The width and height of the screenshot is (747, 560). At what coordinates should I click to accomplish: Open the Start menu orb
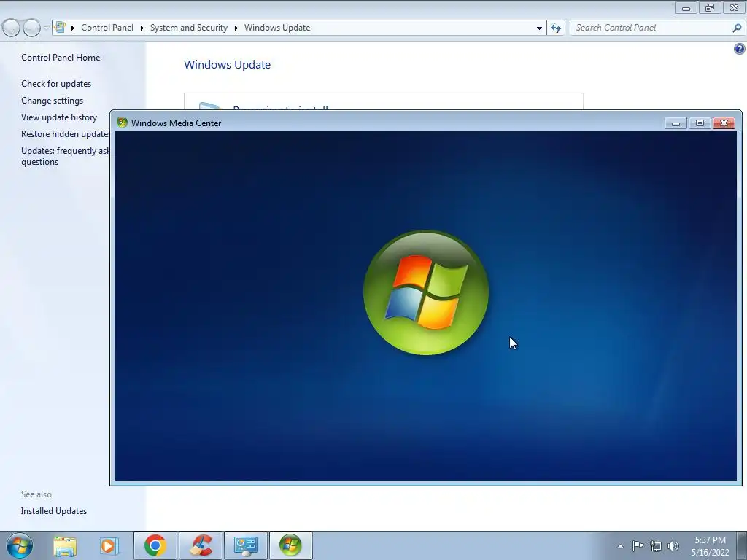click(x=20, y=545)
